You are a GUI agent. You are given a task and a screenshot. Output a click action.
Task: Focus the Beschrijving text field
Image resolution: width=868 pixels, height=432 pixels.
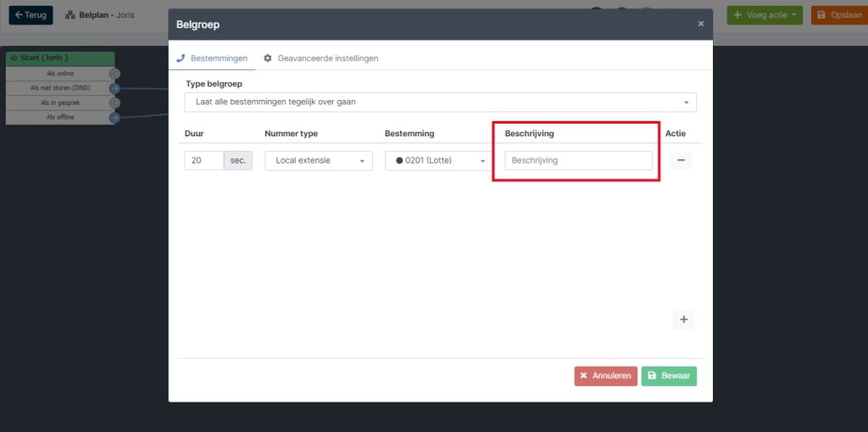click(578, 160)
